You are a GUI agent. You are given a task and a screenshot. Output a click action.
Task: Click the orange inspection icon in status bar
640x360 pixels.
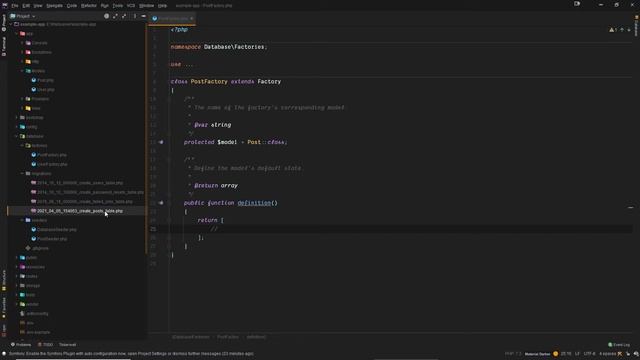620,353
